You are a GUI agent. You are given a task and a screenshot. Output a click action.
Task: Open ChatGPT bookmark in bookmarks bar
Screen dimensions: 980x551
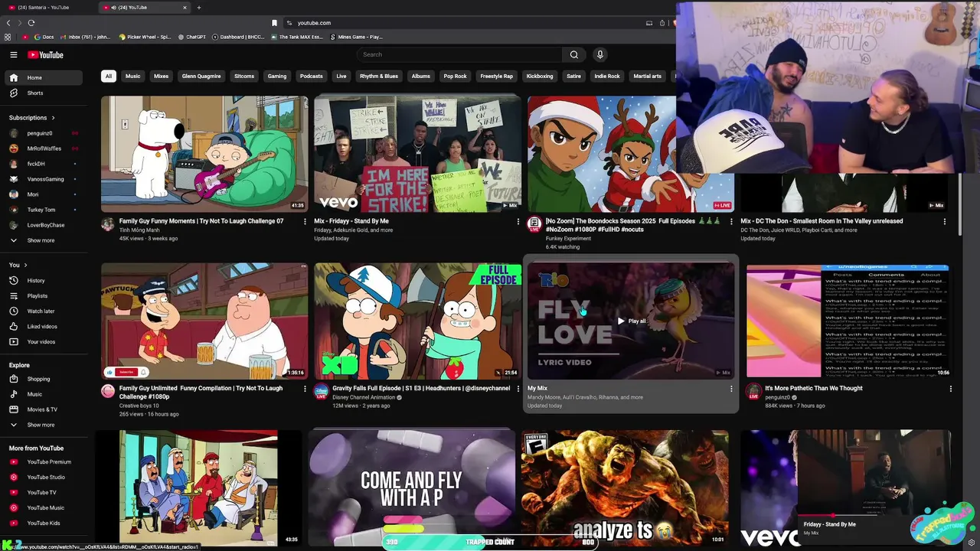(191, 37)
